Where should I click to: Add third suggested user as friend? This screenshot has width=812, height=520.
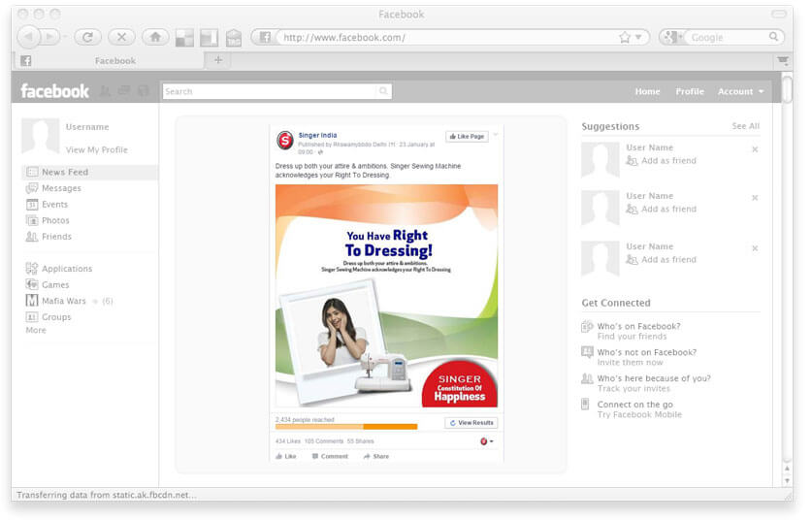pos(662,259)
